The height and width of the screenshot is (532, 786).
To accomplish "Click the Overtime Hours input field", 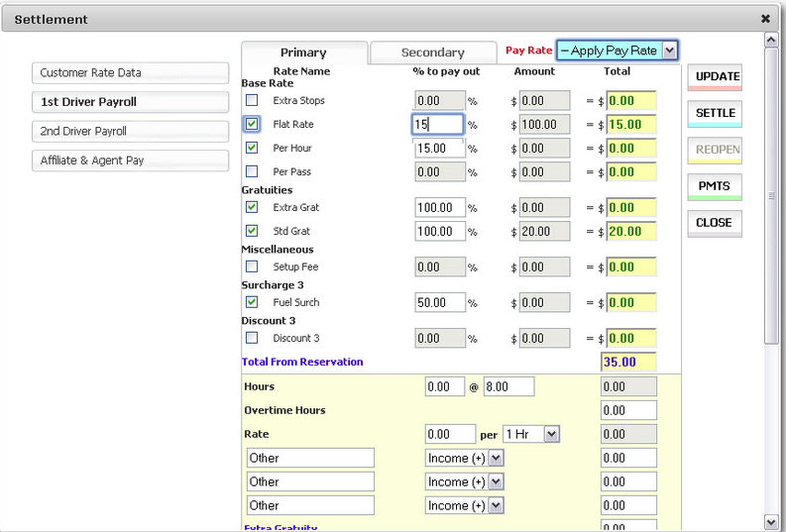I will click(628, 410).
